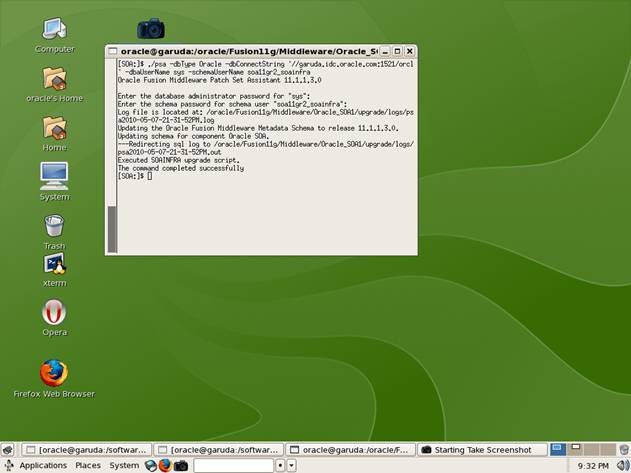Open the volume control speaker icon
The height and width of the screenshot is (473, 631).
point(623,466)
